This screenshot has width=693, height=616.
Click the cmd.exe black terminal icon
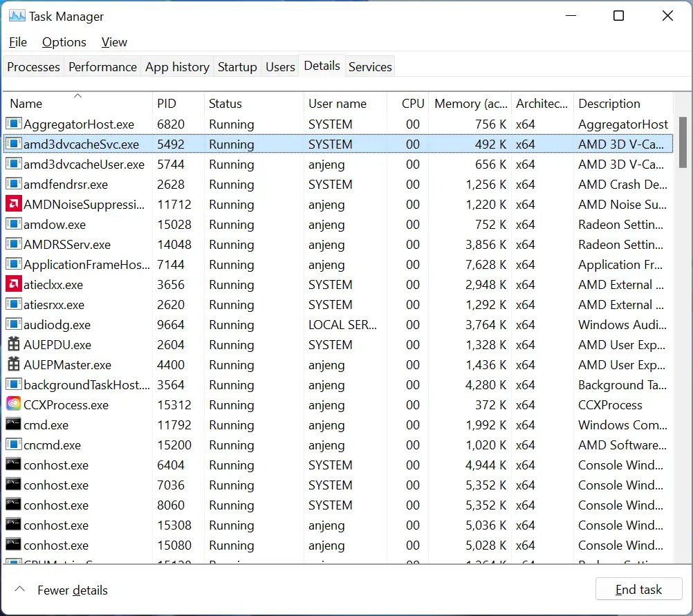point(13,425)
